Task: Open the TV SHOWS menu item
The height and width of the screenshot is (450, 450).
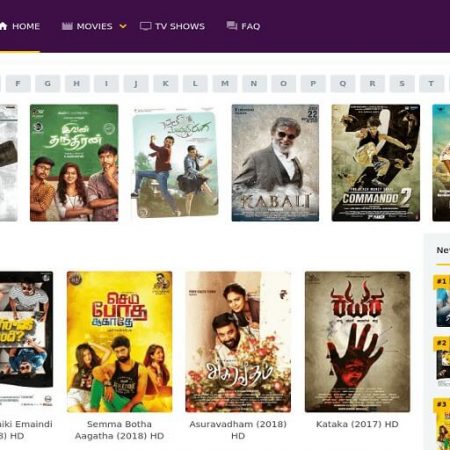Action: point(172,26)
